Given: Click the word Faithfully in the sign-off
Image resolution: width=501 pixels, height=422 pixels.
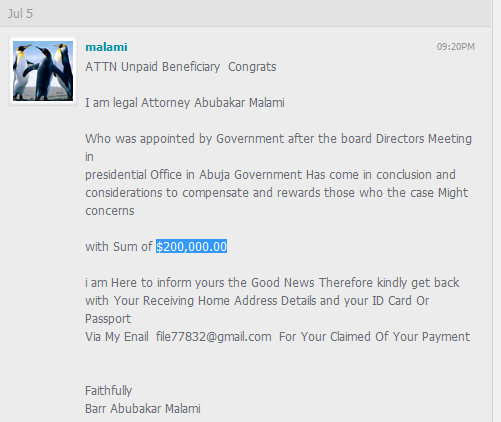Looking at the screenshot, I should point(109,391).
